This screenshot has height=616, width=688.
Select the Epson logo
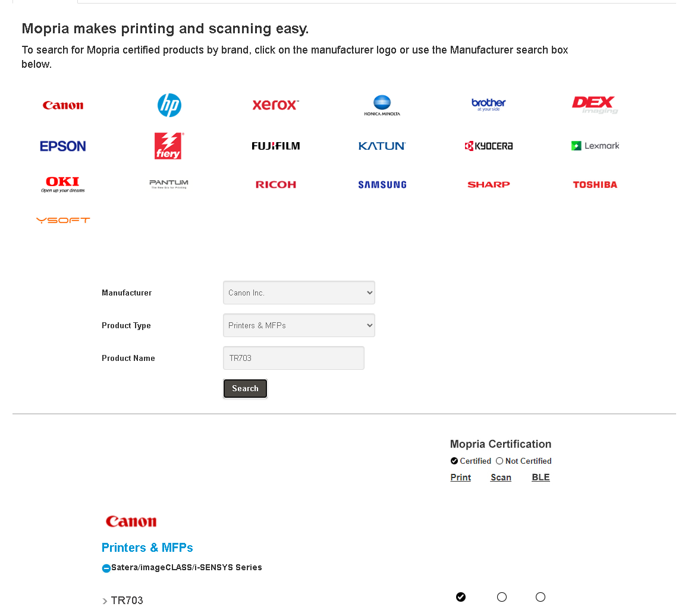[x=63, y=146]
